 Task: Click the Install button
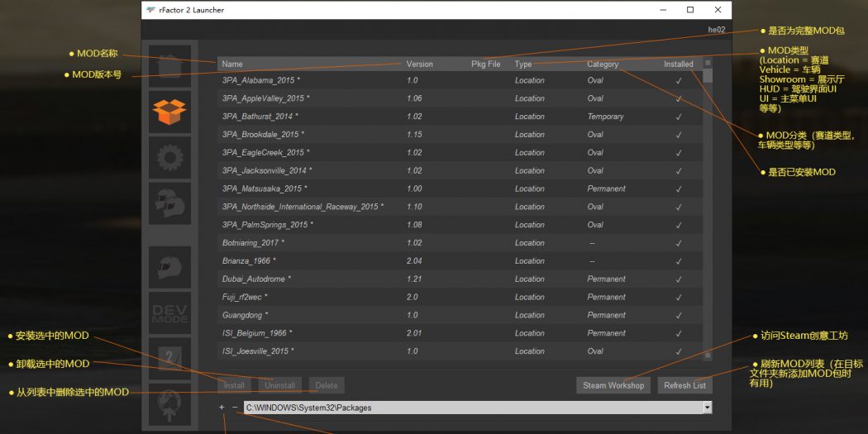point(234,385)
